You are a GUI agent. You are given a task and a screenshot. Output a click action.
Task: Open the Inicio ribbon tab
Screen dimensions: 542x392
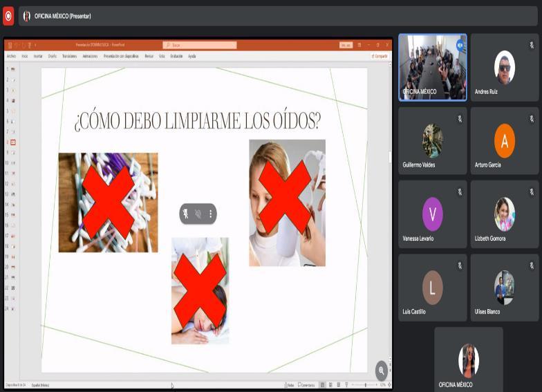(25, 56)
